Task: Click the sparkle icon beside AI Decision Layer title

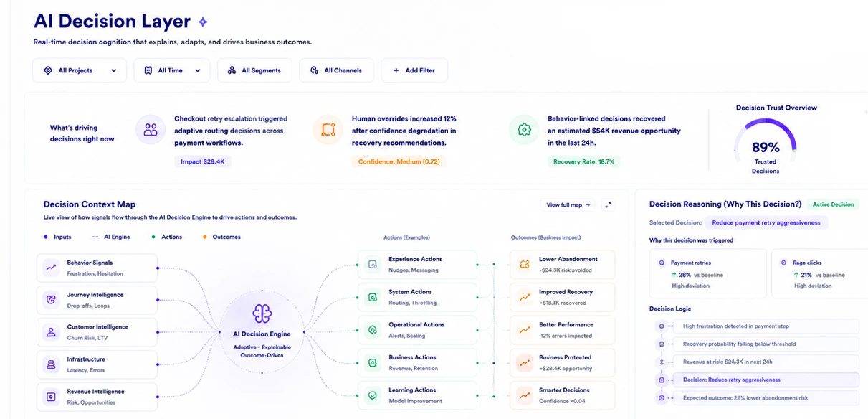Action: (x=203, y=22)
